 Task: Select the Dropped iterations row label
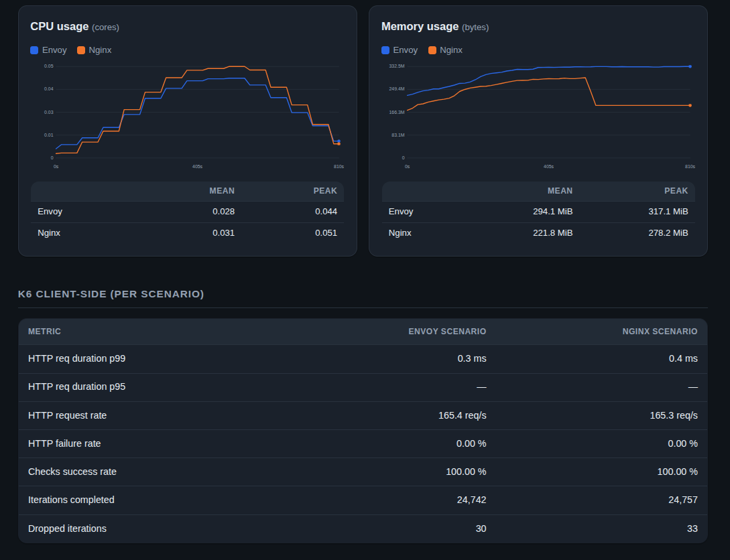pyautogui.click(x=67, y=529)
